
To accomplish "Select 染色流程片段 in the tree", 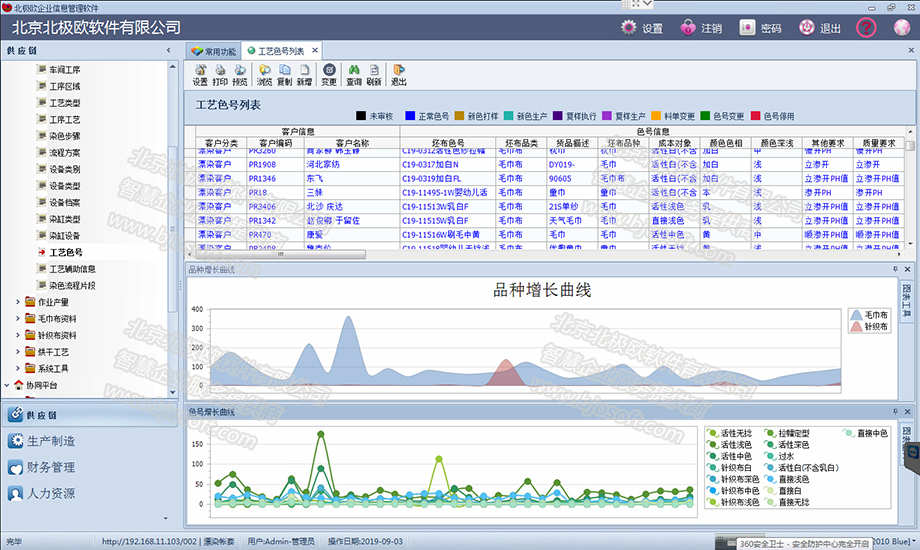I will 72,285.
